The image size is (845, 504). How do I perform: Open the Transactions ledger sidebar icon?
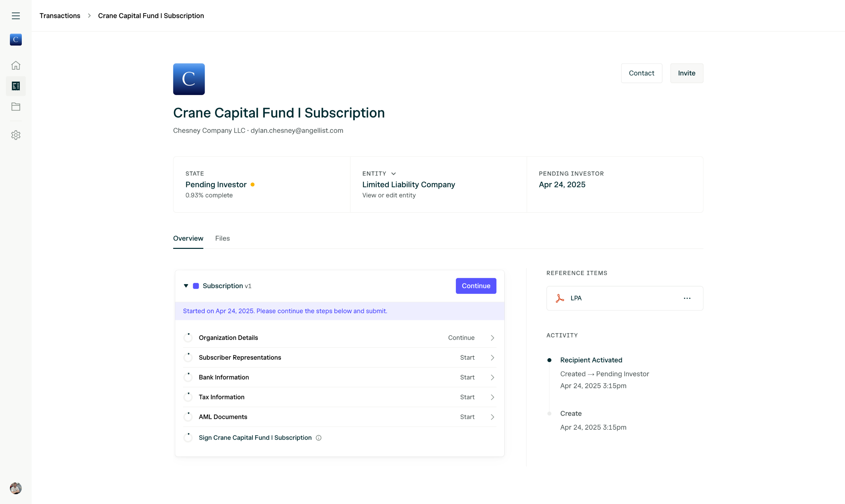click(16, 86)
